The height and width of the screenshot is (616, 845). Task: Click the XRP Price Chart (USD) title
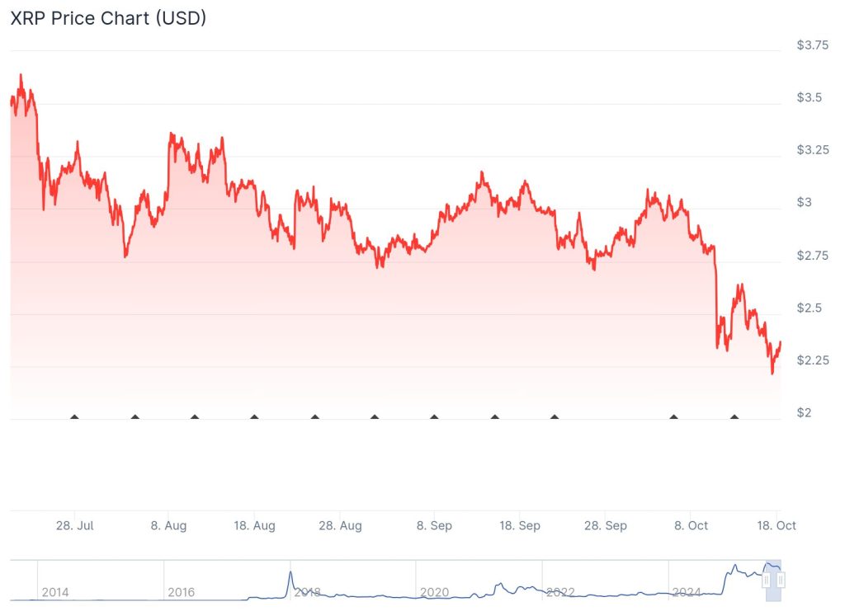click(x=108, y=18)
